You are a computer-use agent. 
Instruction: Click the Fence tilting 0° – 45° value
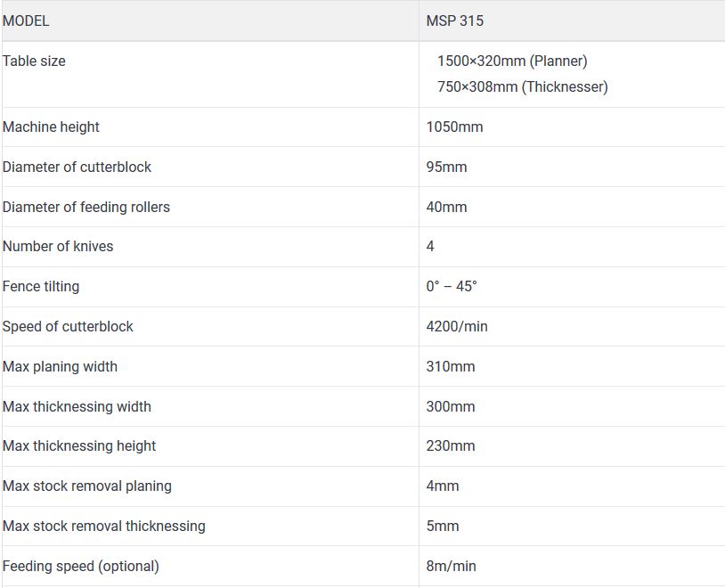pos(452,286)
